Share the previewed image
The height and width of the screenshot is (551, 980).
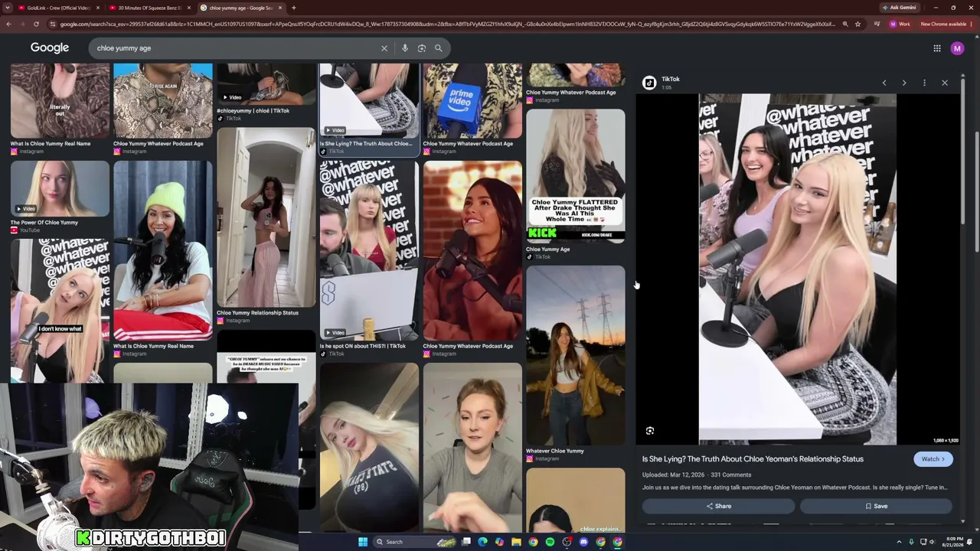[718, 506]
